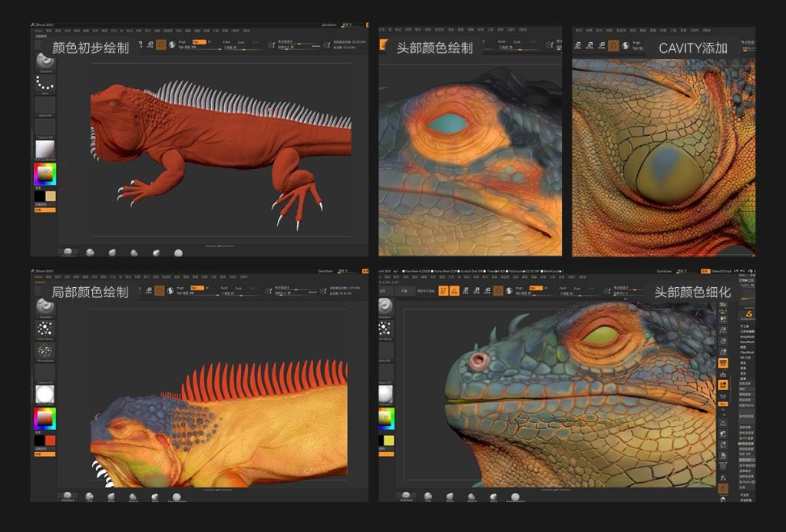Image resolution: width=786 pixels, height=532 pixels.
Task: Select the Move mode icon in top toolbar
Action: click(466, 291)
